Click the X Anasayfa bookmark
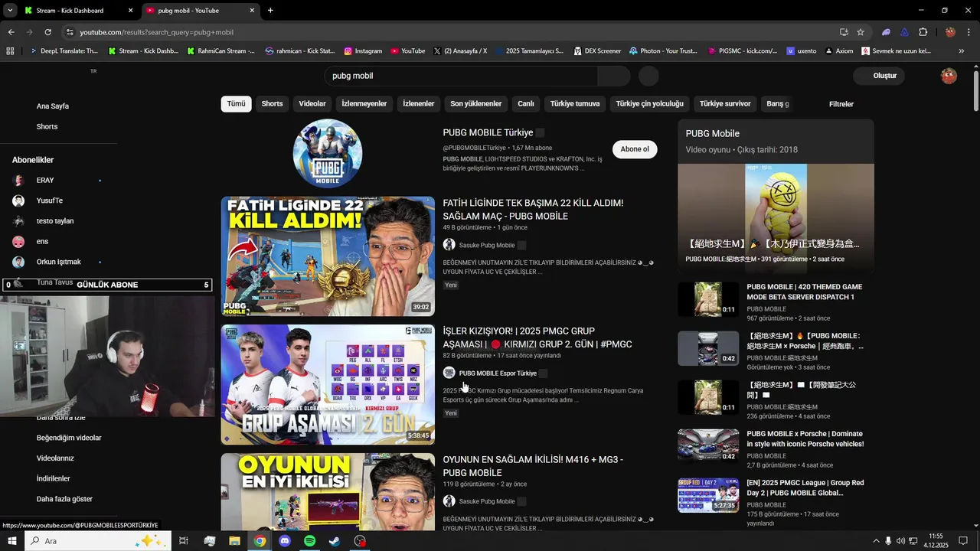The width and height of the screenshot is (980, 551). 459,51
